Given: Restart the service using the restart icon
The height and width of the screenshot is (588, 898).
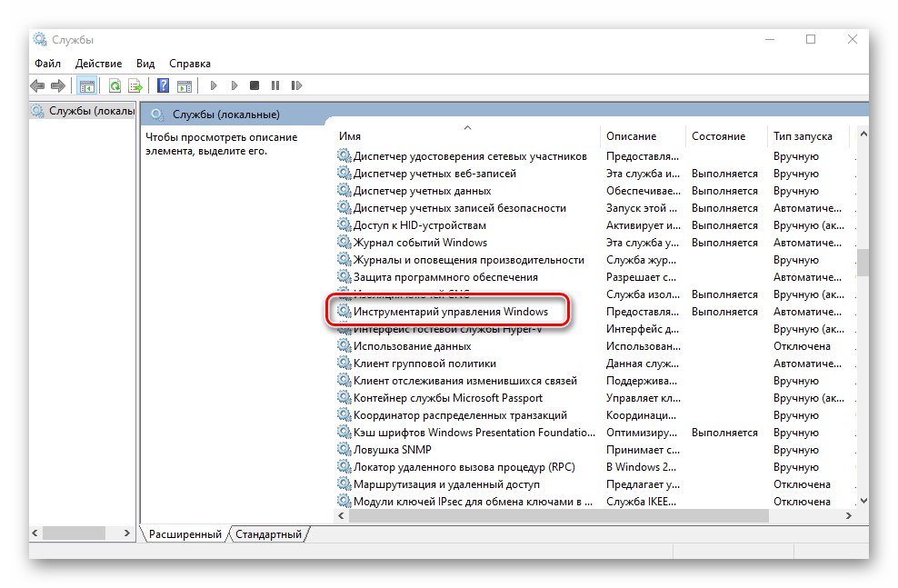Looking at the screenshot, I should coord(295,85).
